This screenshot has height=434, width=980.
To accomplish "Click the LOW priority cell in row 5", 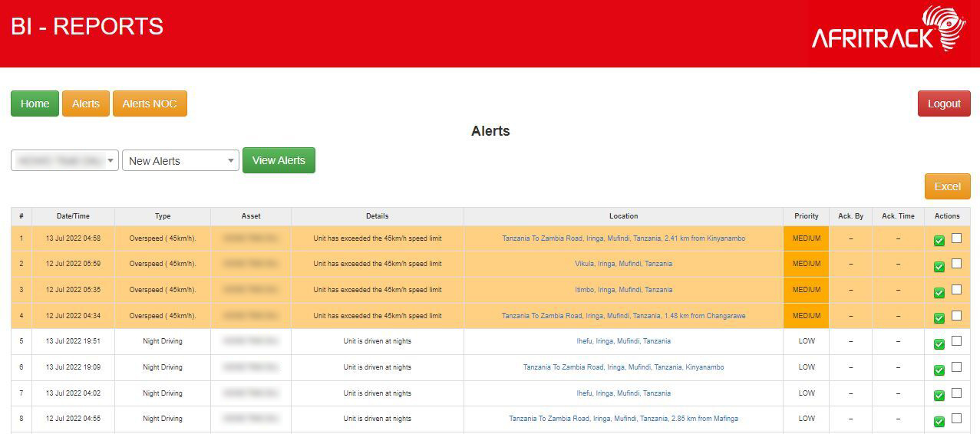I will pos(807,341).
